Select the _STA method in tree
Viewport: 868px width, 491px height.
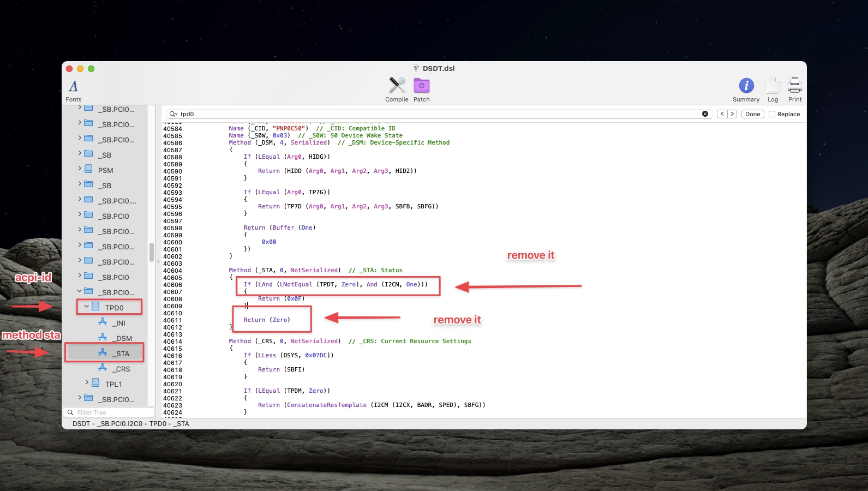pos(121,354)
